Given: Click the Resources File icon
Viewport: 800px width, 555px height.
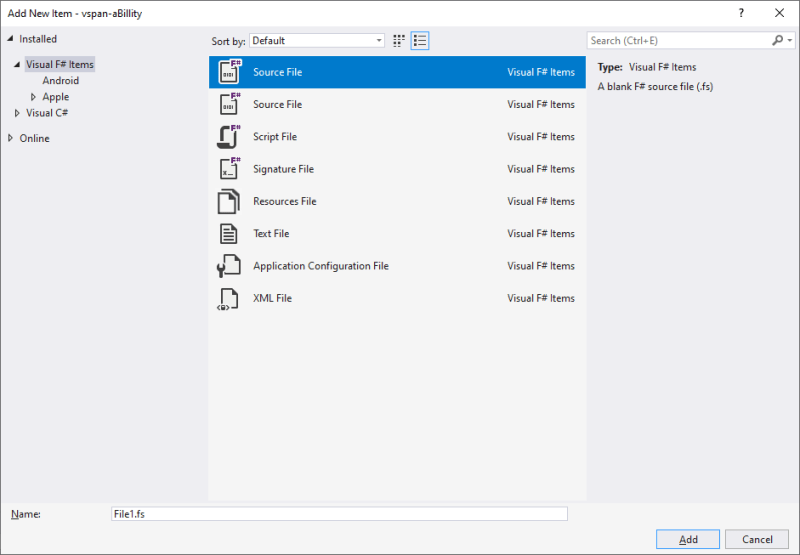Looking at the screenshot, I should point(228,201).
